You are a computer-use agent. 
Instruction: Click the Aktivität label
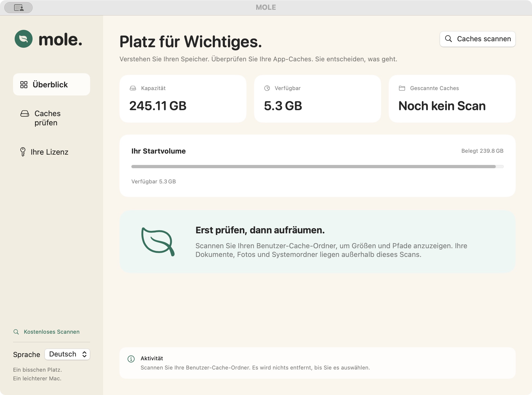152,358
